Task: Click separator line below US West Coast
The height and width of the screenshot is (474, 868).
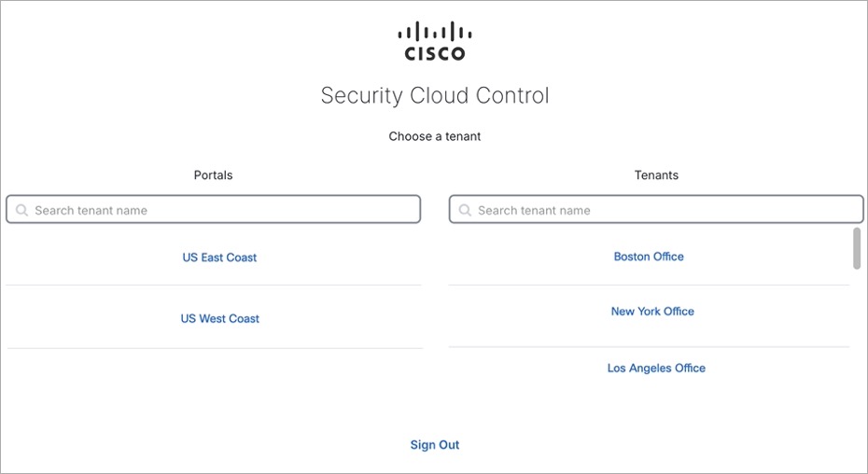Action: coord(214,349)
